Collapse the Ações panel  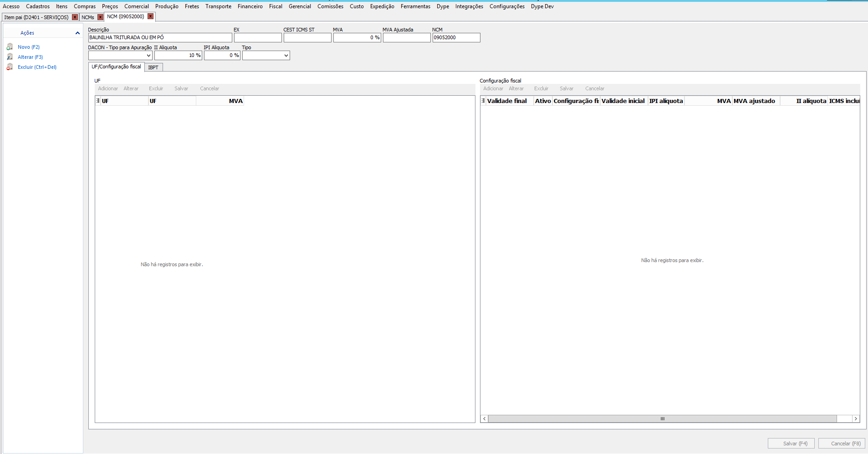pyautogui.click(x=77, y=33)
